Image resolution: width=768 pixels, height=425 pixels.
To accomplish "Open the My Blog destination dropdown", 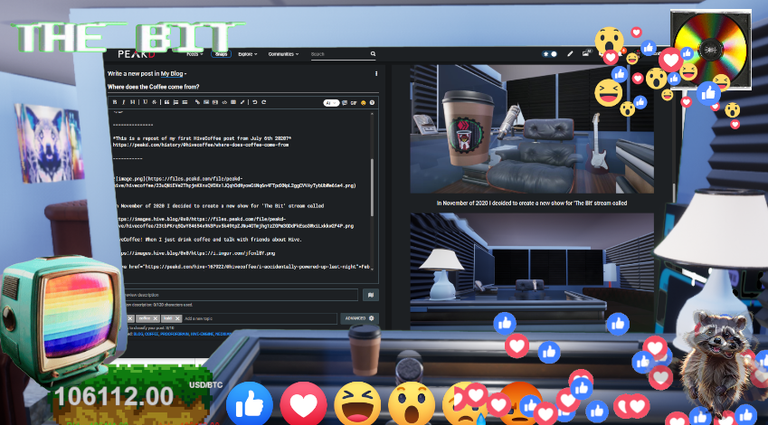I will pos(173,74).
